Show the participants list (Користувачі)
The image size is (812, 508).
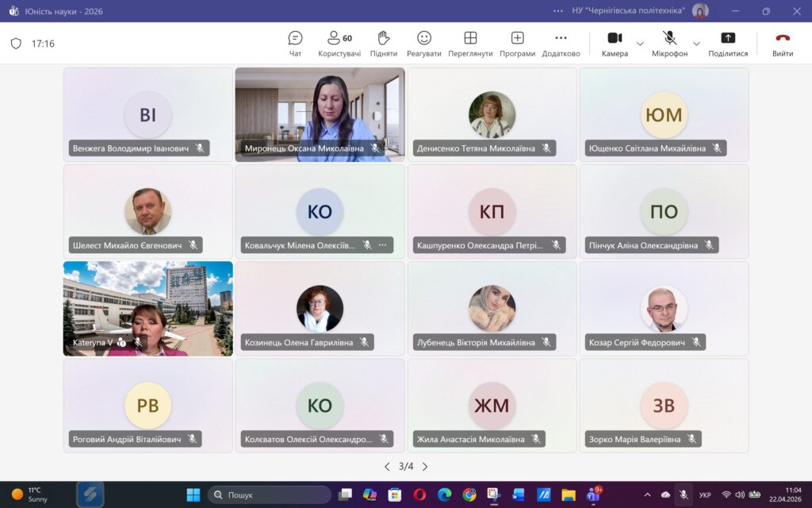(339, 38)
